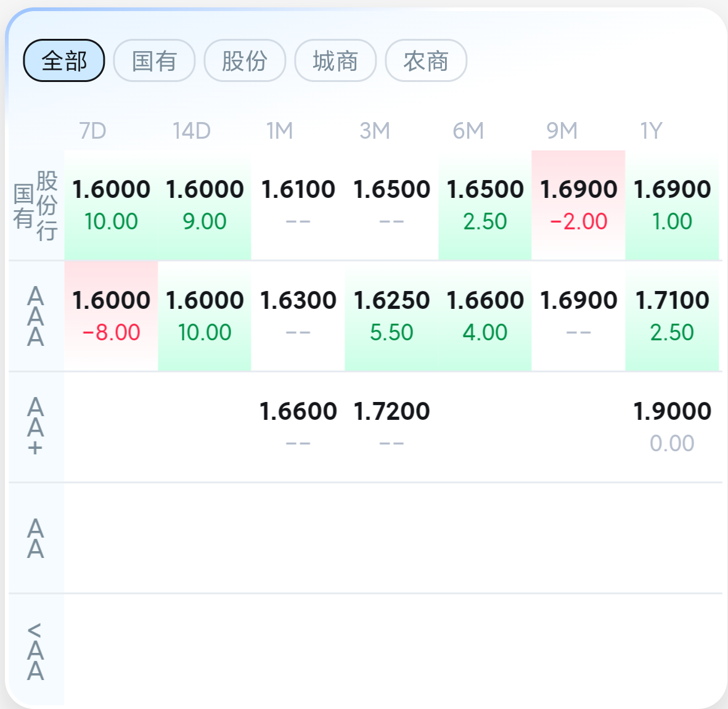Select the AA+ rating row label
Screen dimensions: 728x709
click(36, 427)
